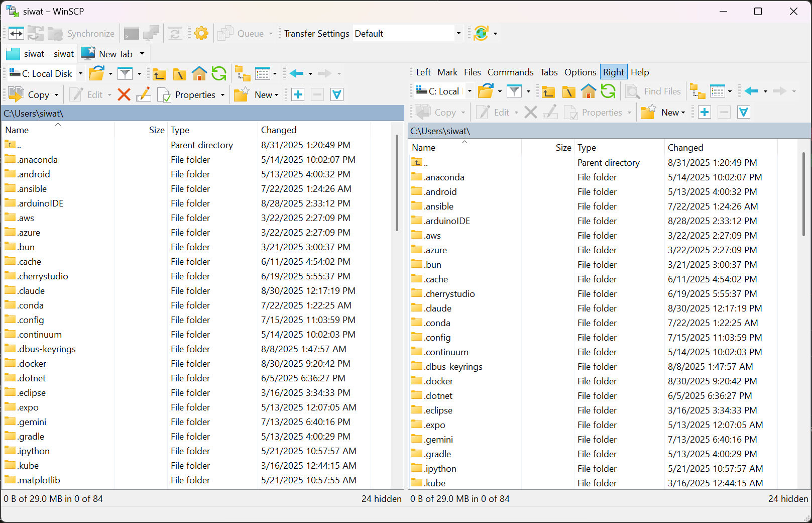The height and width of the screenshot is (523, 812).
Task: Click the left status bar '24 hidden' text
Action: [x=381, y=499]
